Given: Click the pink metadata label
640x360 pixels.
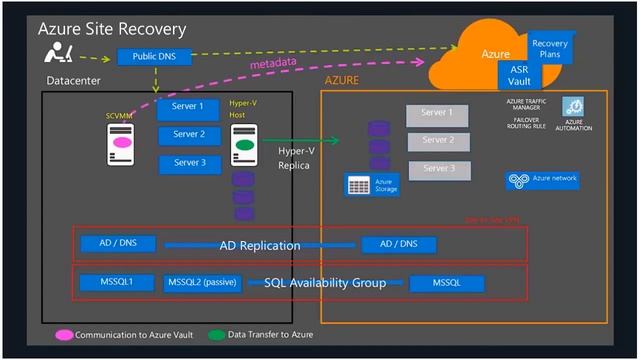Looking at the screenshot, I should click(x=273, y=63).
